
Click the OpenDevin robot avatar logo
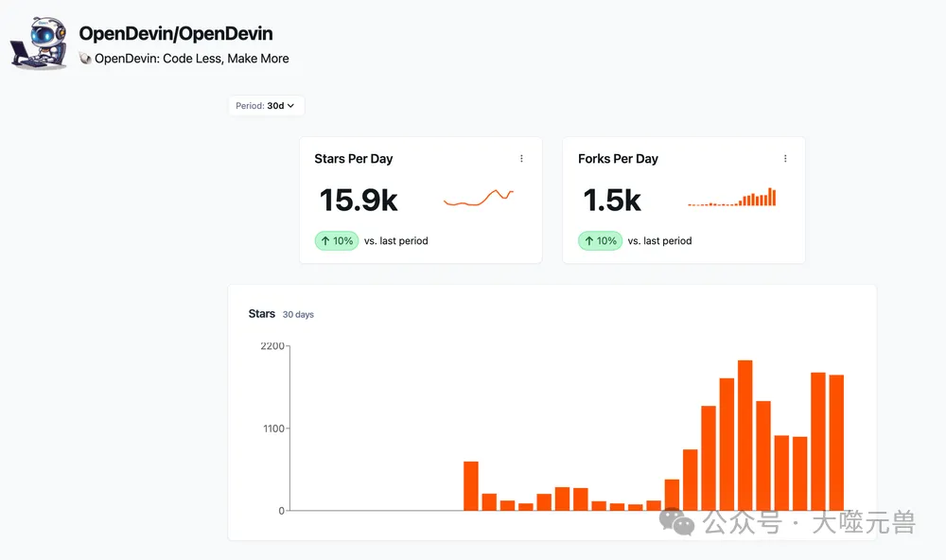tap(39, 43)
